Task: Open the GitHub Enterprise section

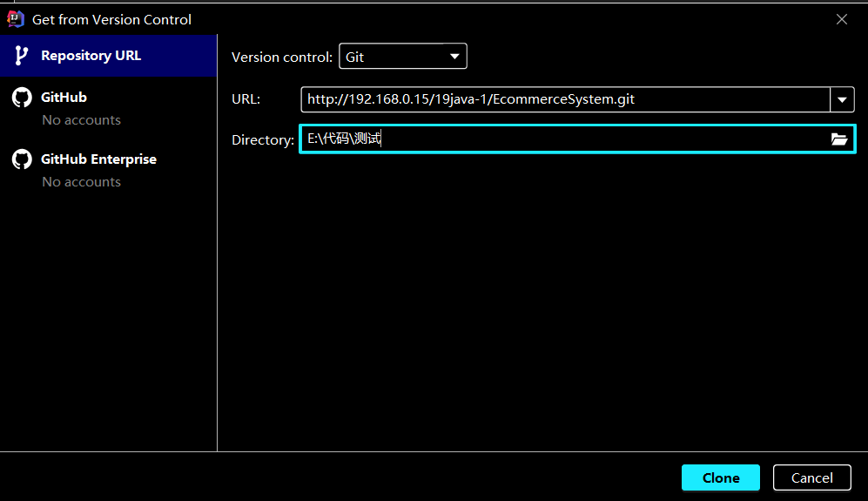Action: pos(108,170)
